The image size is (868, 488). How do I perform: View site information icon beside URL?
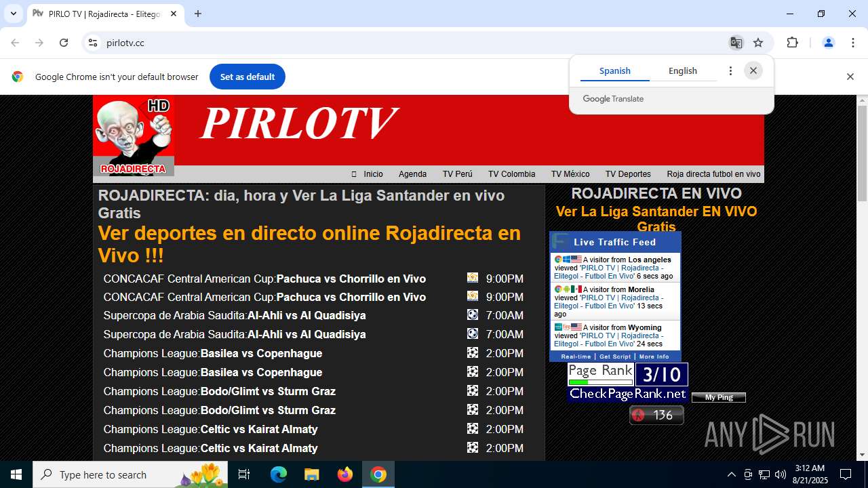click(93, 43)
